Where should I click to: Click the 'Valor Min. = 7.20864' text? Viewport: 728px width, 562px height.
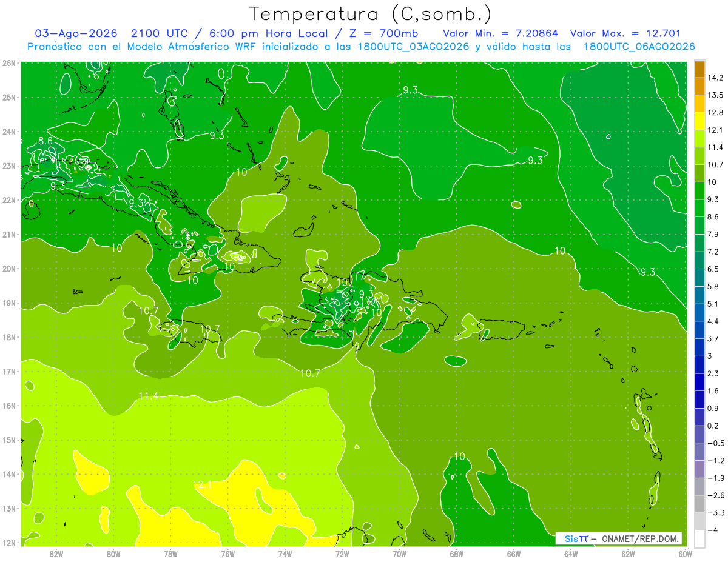click(500, 33)
